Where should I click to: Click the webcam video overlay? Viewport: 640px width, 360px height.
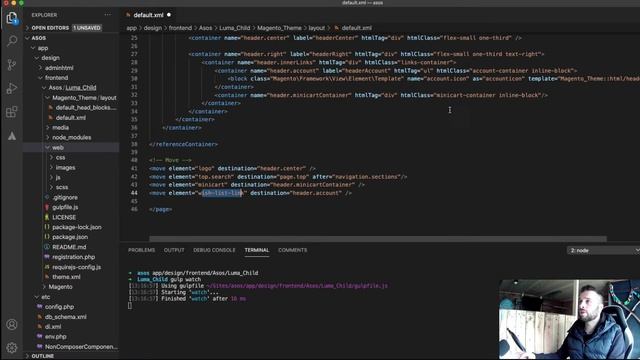pyautogui.click(x=569, y=319)
